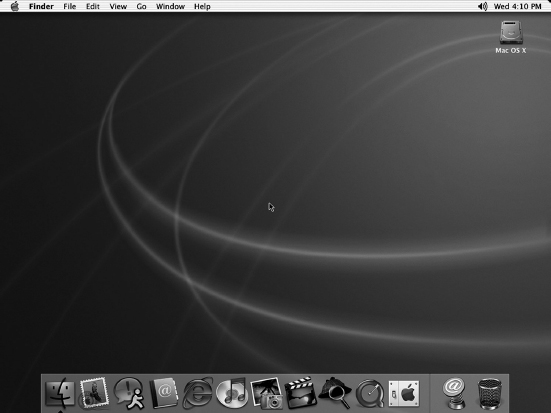This screenshot has height=413, width=551.
Task: Open iMovie clapperboard icon
Action: [300, 393]
